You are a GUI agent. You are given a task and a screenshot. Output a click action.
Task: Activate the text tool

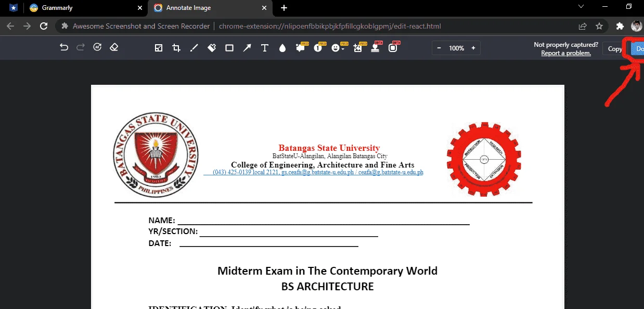point(264,48)
